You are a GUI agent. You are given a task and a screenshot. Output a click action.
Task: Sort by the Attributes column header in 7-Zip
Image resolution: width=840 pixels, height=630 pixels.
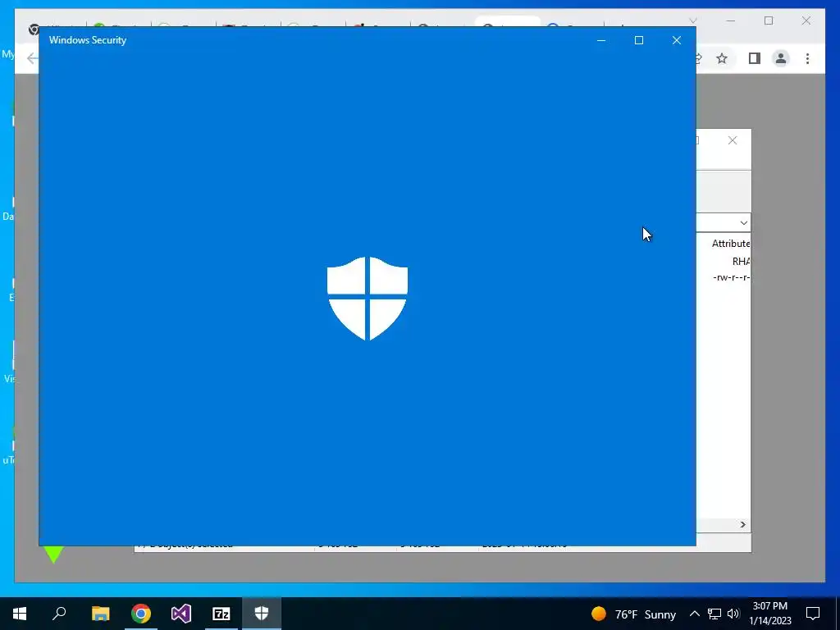coord(731,244)
